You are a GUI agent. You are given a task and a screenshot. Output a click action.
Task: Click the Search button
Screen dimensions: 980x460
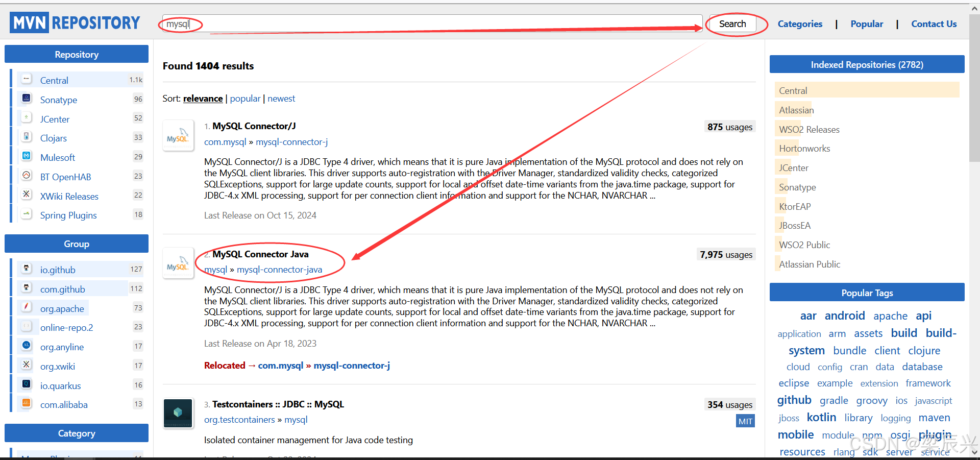coord(732,24)
